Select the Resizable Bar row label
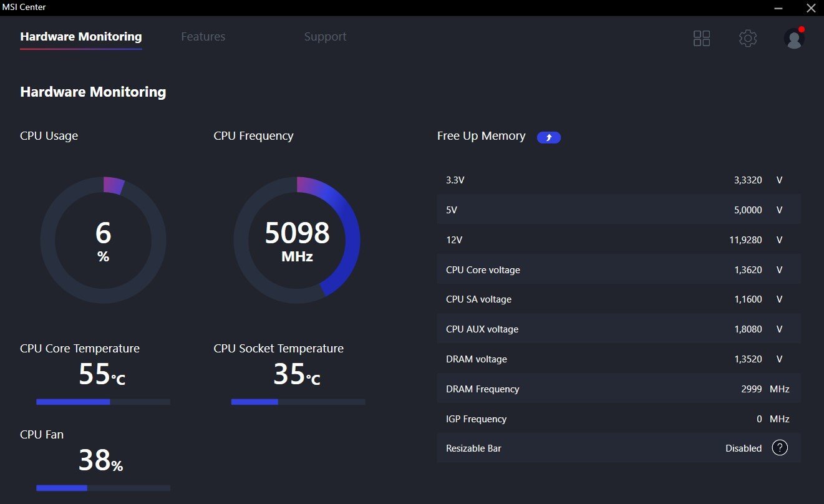The image size is (824, 504). pos(473,448)
